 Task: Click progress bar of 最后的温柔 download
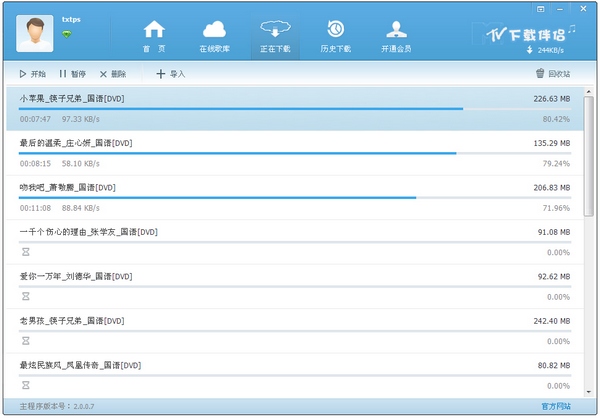[295, 153]
